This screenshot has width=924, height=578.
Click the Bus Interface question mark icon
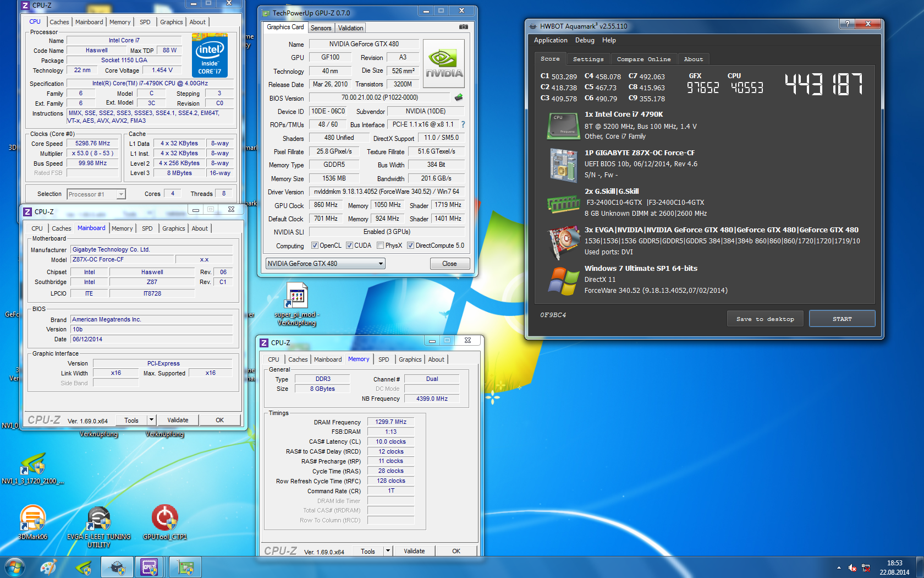(x=463, y=124)
